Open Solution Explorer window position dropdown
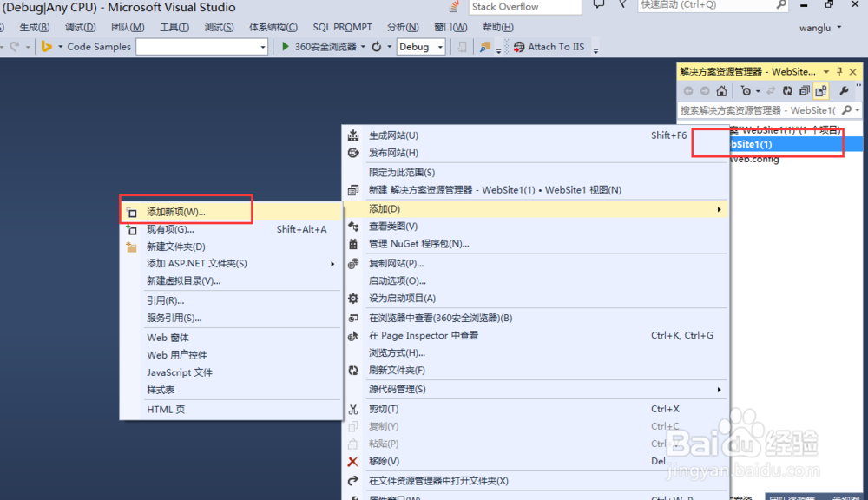Image resolution: width=868 pixels, height=500 pixels. pyautogui.click(x=826, y=72)
